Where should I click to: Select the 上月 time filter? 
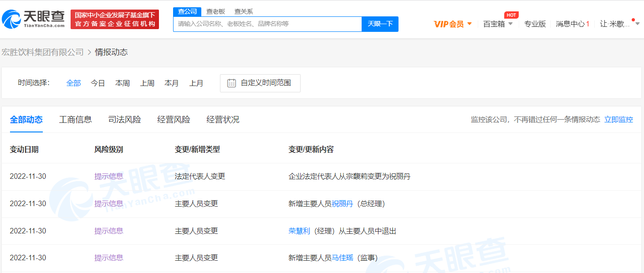point(196,83)
